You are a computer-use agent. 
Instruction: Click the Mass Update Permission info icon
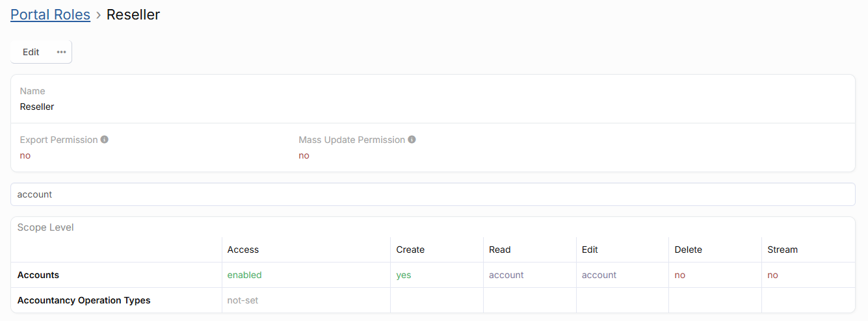pyautogui.click(x=412, y=140)
